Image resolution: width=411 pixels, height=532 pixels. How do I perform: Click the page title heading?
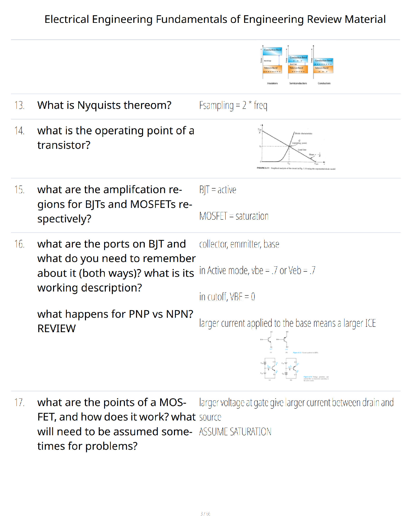tap(215, 19)
